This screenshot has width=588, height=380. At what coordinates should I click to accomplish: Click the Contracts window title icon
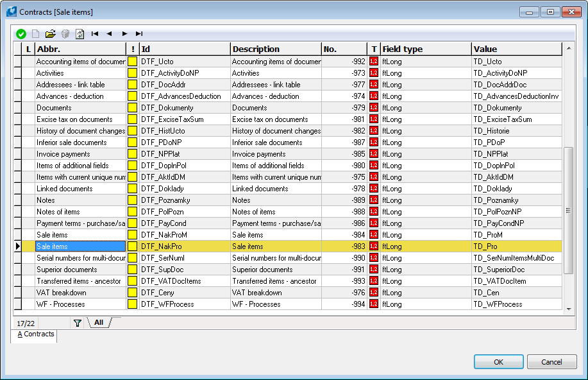(x=12, y=12)
